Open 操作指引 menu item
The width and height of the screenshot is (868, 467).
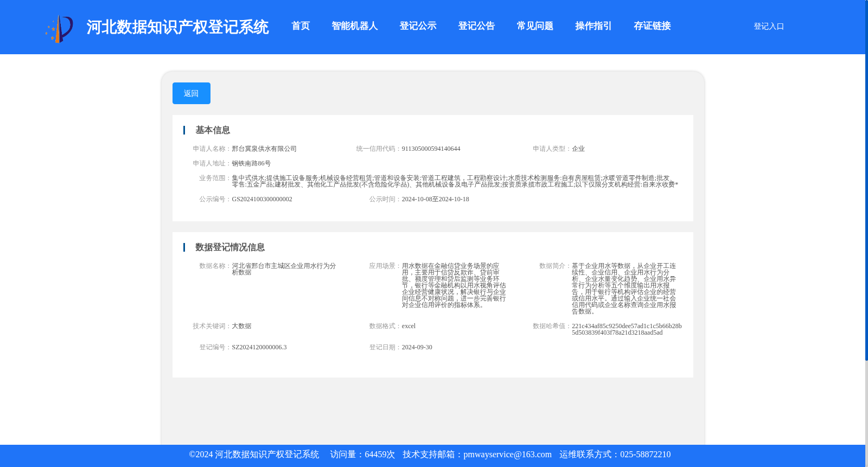coord(593,26)
